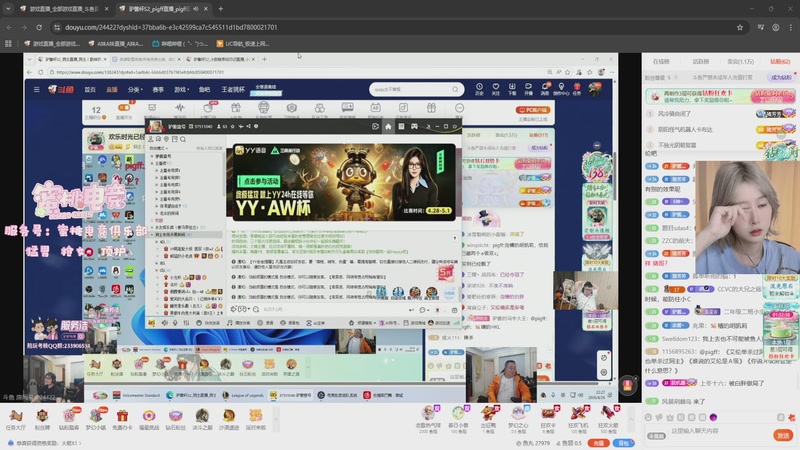The image size is (800, 450).
Task: Open the UC导航 bookmark
Action: point(243,44)
